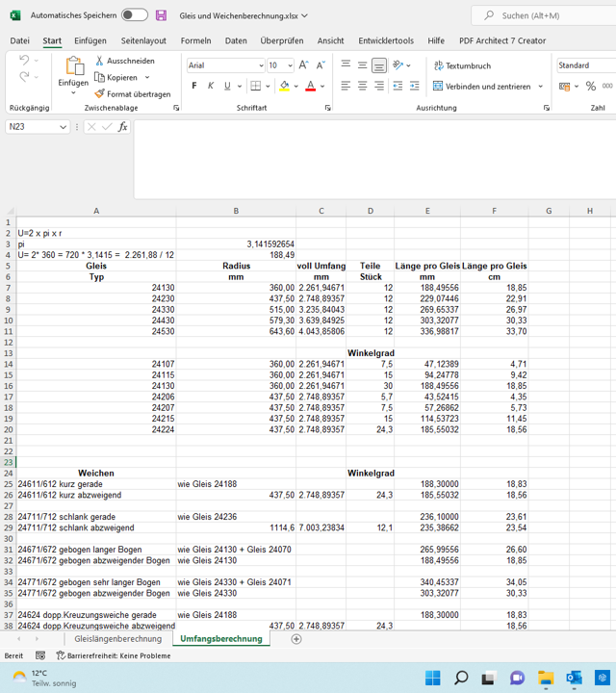Open the Ausrichtung dialog launcher
616x693 pixels.
coord(547,108)
